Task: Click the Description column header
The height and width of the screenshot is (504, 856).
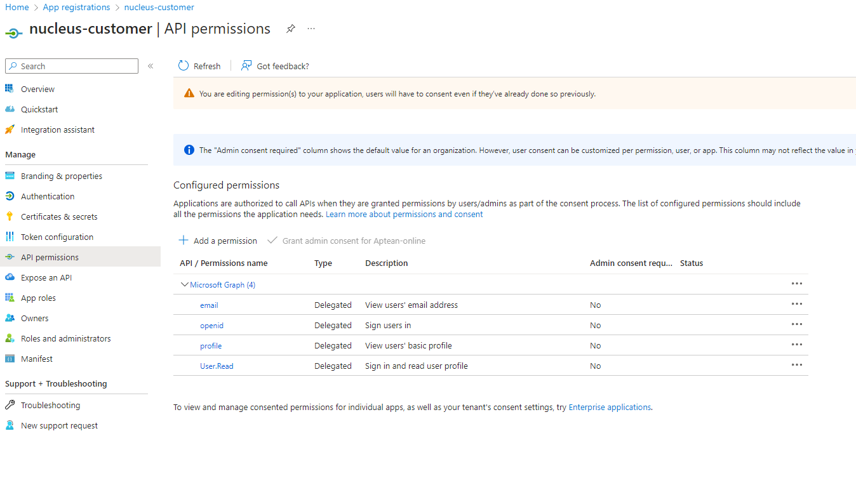Action: point(387,263)
